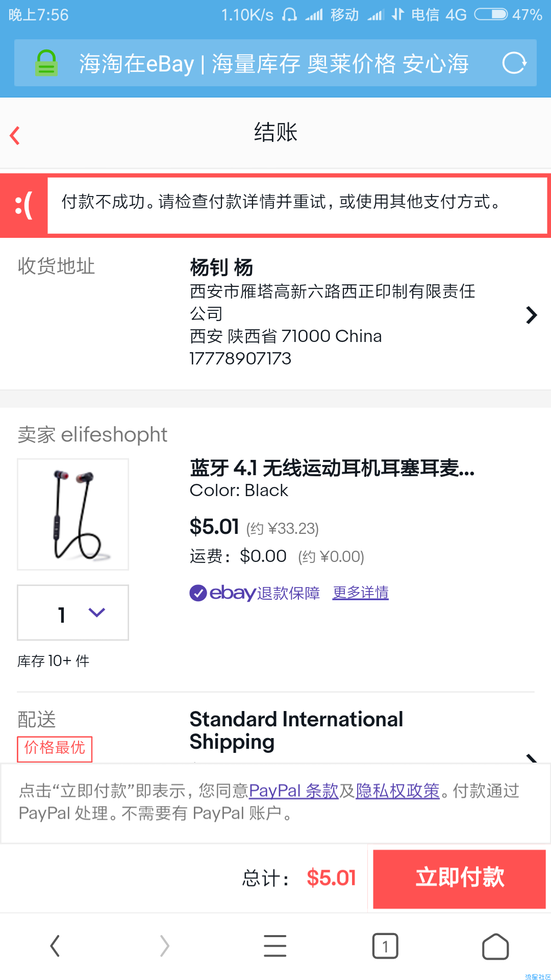Navigate forward using bottom browser arrow
The image size is (551, 980).
point(164,946)
